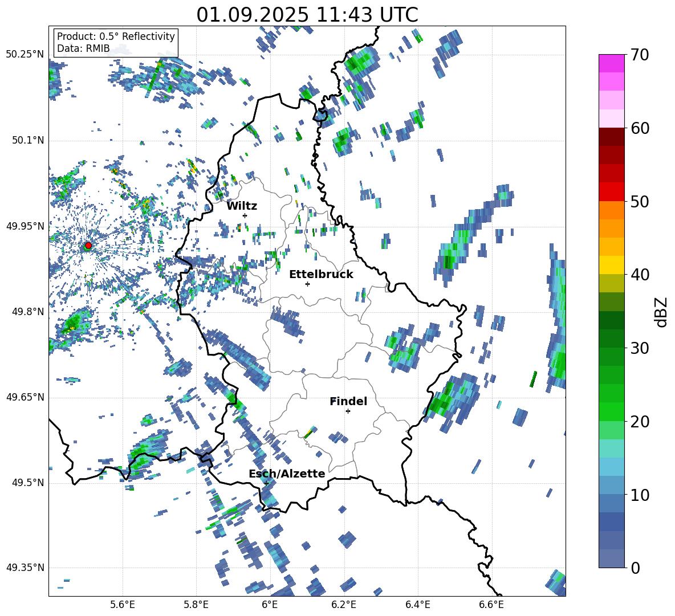The image size is (675, 616).
Task: Click the cross marker below Findel label
Action: 348,411
